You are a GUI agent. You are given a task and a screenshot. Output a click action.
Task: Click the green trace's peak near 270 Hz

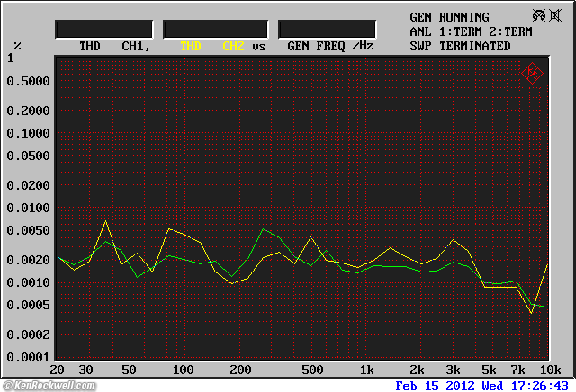(x=263, y=229)
